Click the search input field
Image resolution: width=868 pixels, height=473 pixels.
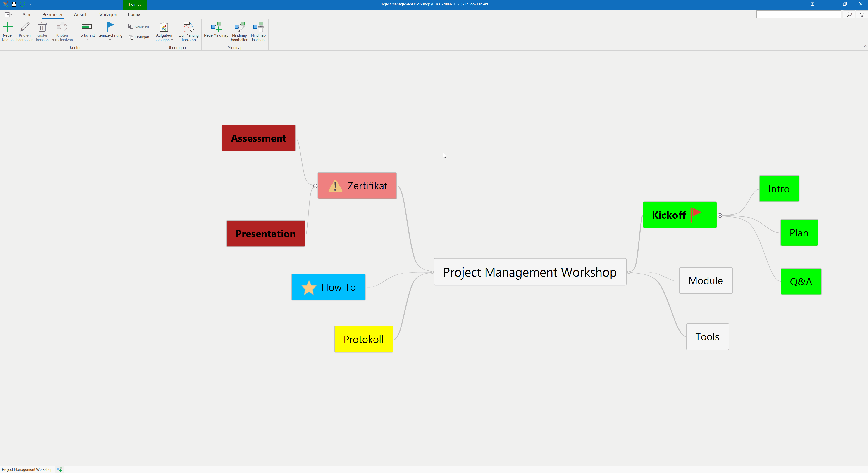799,14
